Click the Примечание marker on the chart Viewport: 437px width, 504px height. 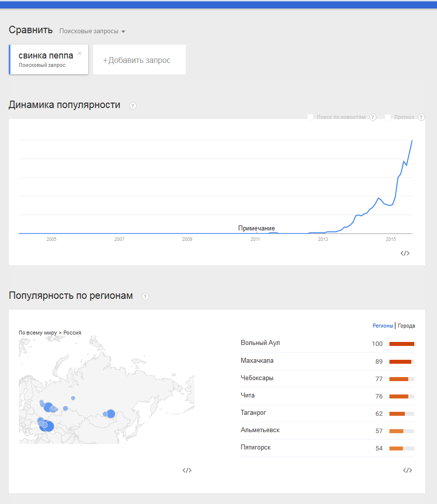(256, 228)
